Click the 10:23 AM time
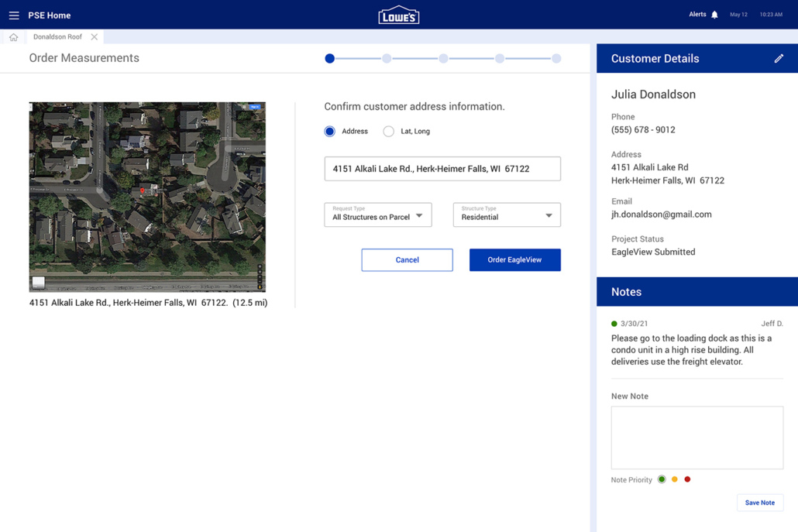The width and height of the screenshot is (798, 532). [771, 15]
